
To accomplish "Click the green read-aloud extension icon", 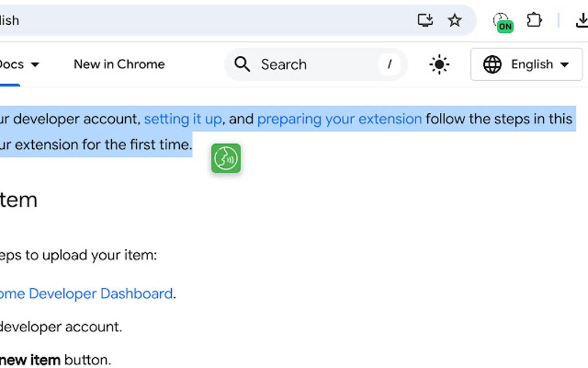I will 225,158.
